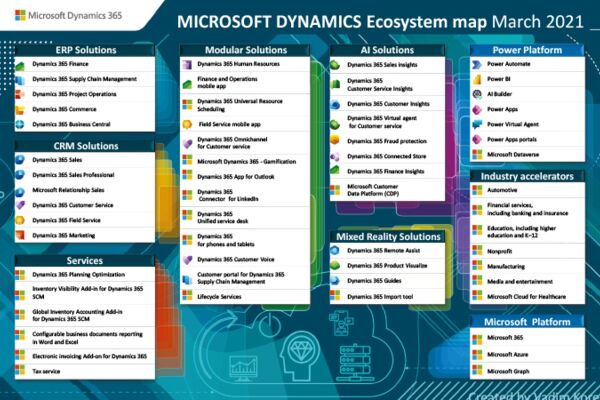Screen dimensions: 600x400
Task: Click the Dynamics 365 Sales icon
Action: [20, 160]
